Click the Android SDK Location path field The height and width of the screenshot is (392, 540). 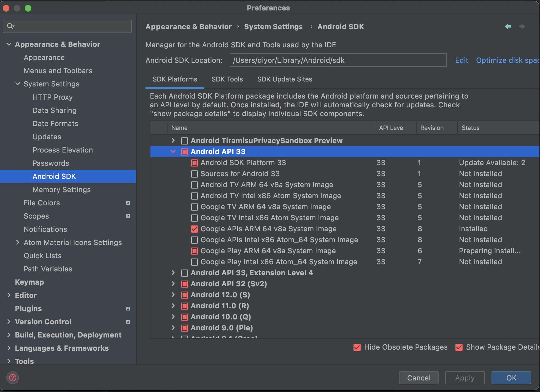[x=338, y=60]
